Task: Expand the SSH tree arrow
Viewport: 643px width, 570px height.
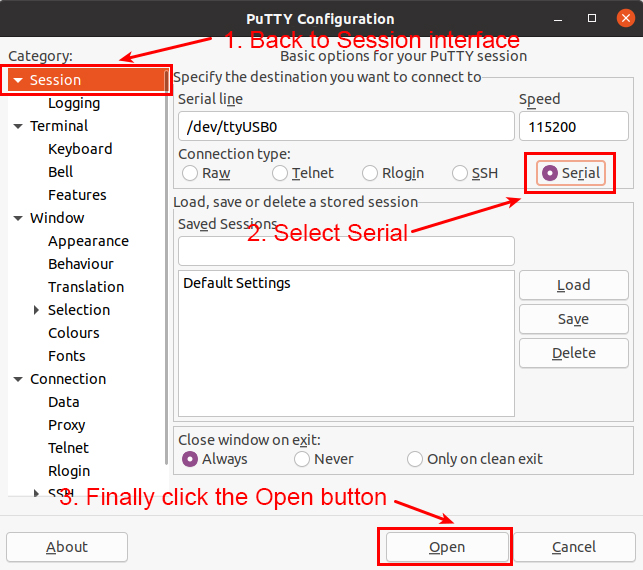Action: pos(36,492)
